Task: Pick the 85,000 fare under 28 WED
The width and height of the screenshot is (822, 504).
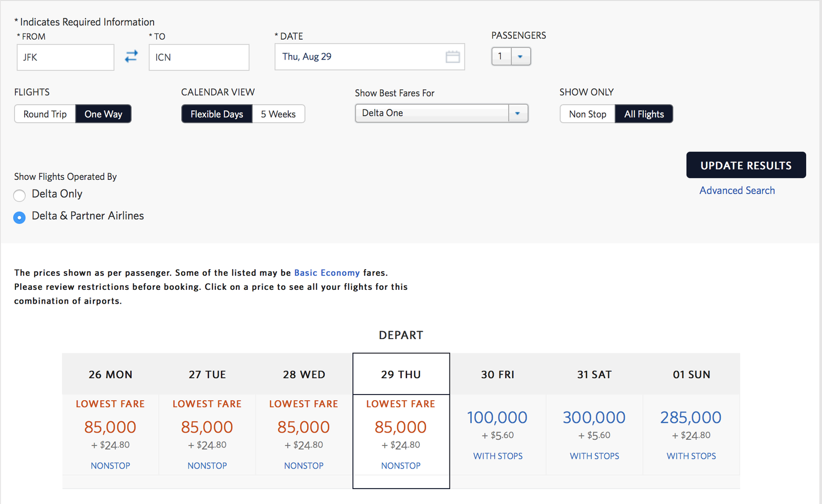Action: click(x=304, y=427)
